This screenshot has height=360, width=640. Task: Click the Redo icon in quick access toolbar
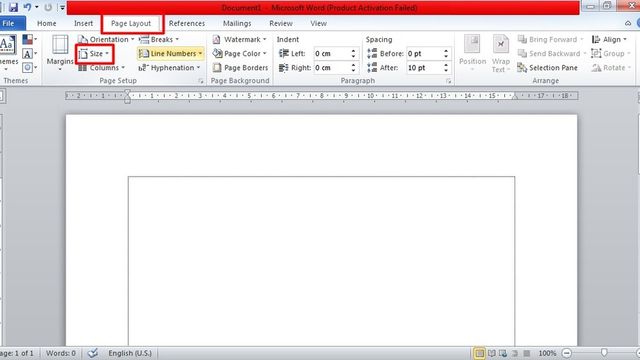(48, 7)
